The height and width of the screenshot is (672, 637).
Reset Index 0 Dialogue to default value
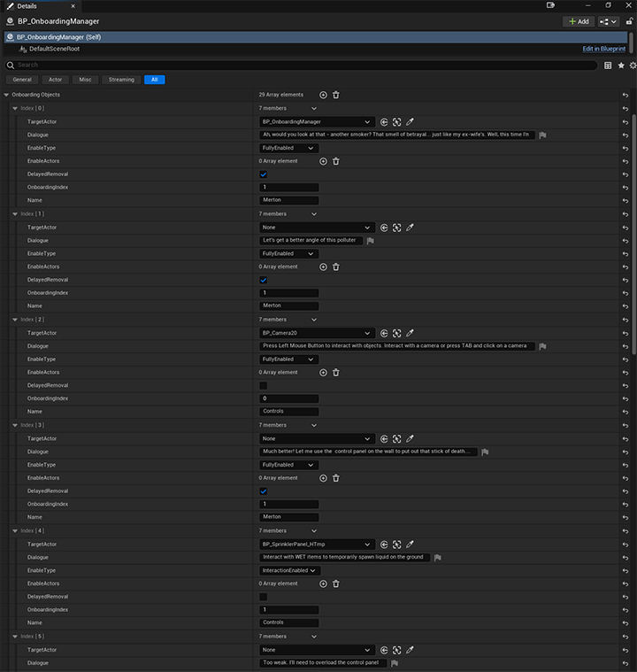click(625, 135)
